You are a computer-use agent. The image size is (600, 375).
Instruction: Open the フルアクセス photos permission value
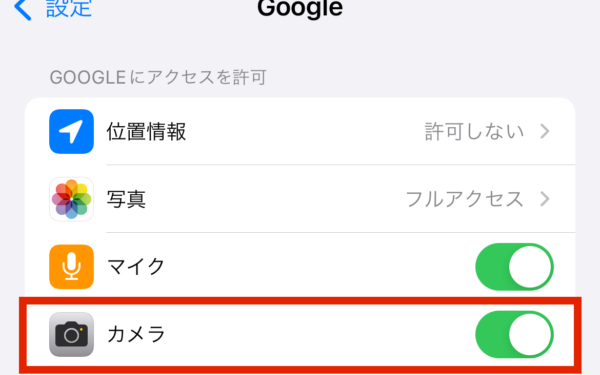click(465, 199)
